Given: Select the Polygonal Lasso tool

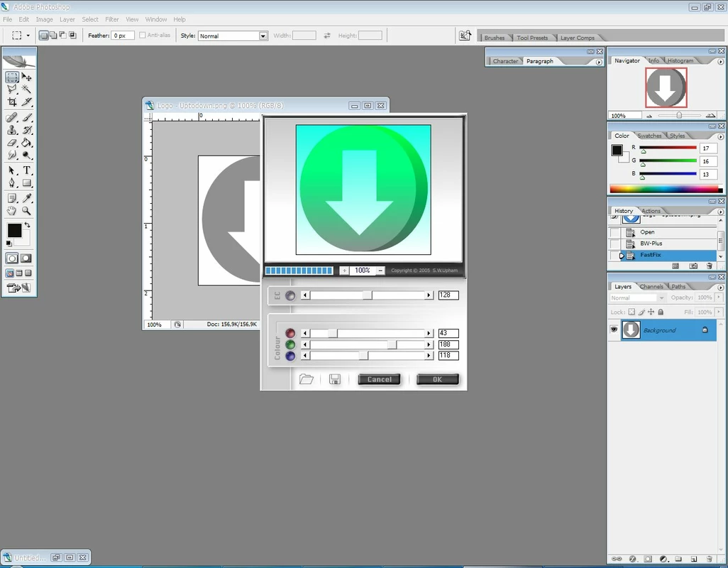Looking at the screenshot, I should (12, 89).
